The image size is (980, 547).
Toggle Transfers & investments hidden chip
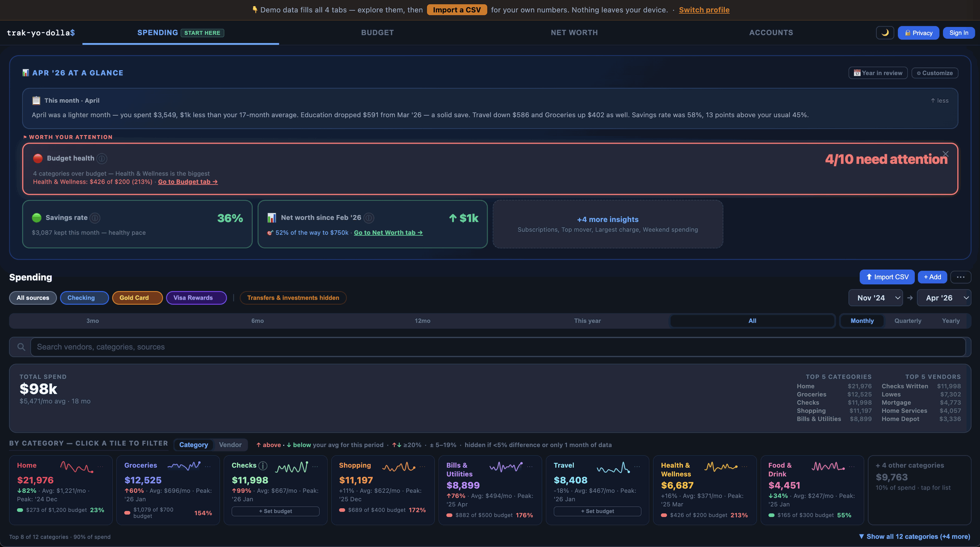coord(293,298)
